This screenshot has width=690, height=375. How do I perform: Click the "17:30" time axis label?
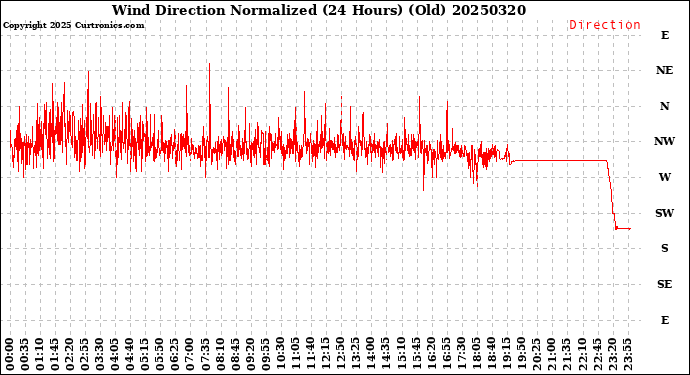(461, 354)
